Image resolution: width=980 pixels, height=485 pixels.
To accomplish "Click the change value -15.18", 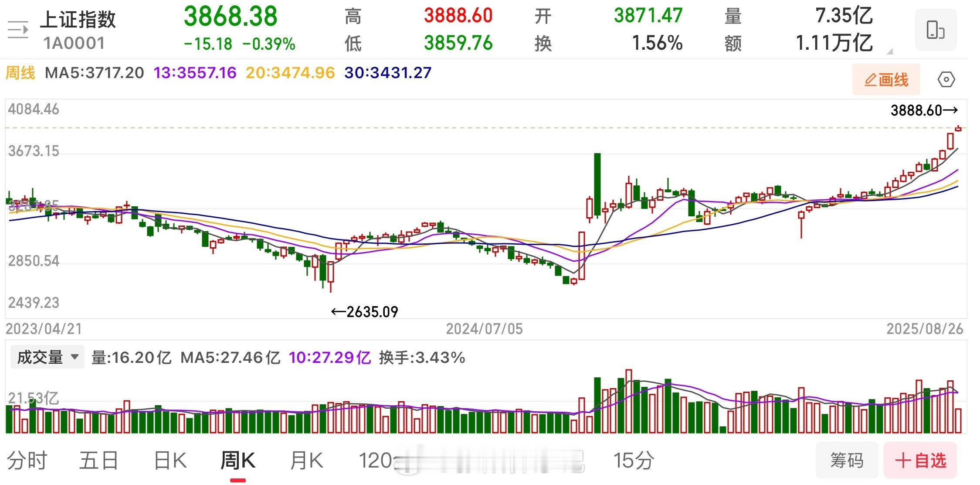I will (x=208, y=44).
